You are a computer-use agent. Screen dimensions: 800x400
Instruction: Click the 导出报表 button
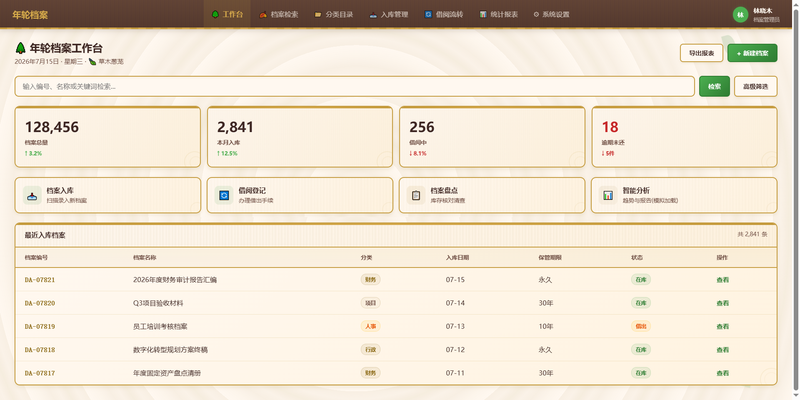pos(702,53)
